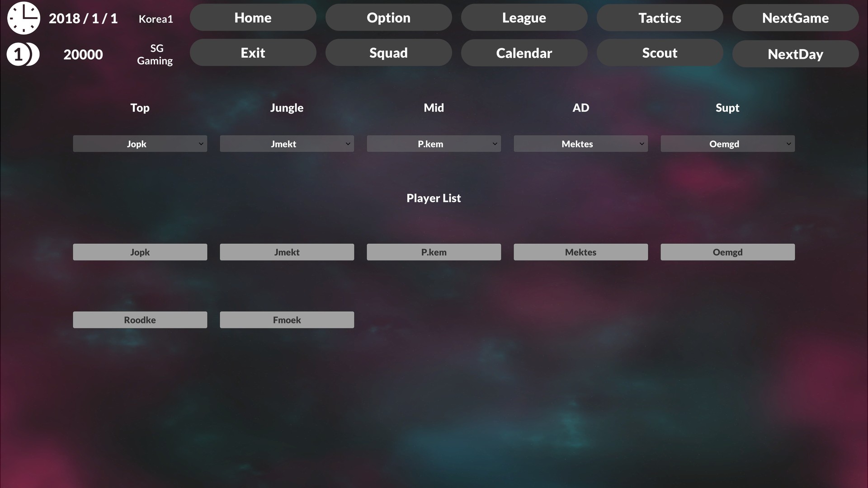Screen dimensions: 868x488
Task: Click the clock icon top-left
Action: 23,19
